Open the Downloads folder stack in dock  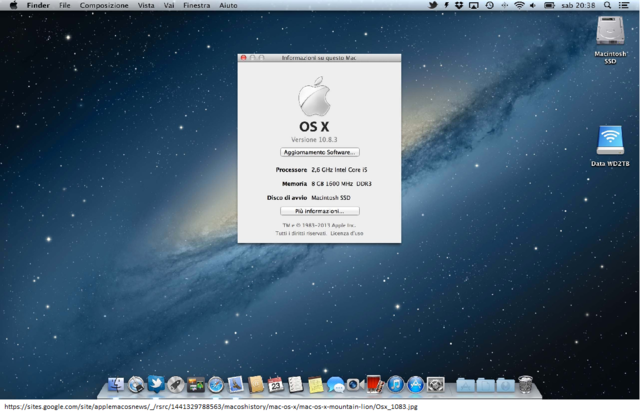click(505, 385)
